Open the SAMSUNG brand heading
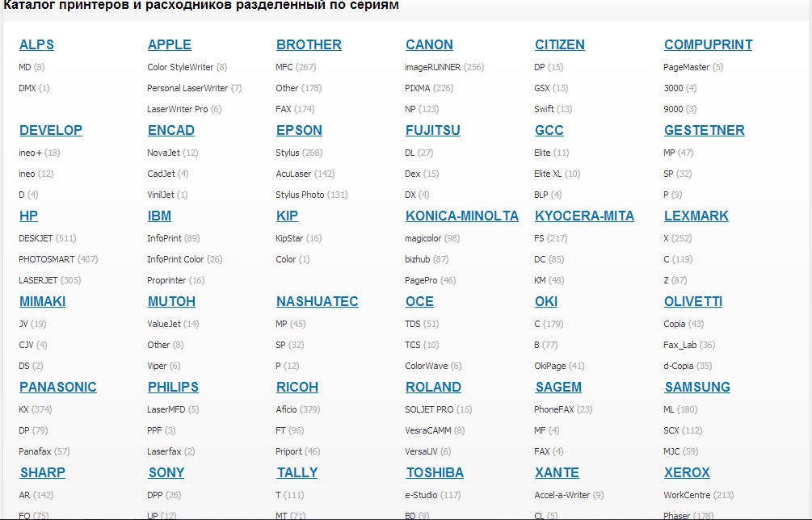The image size is (812, 520). coord(697,387)
